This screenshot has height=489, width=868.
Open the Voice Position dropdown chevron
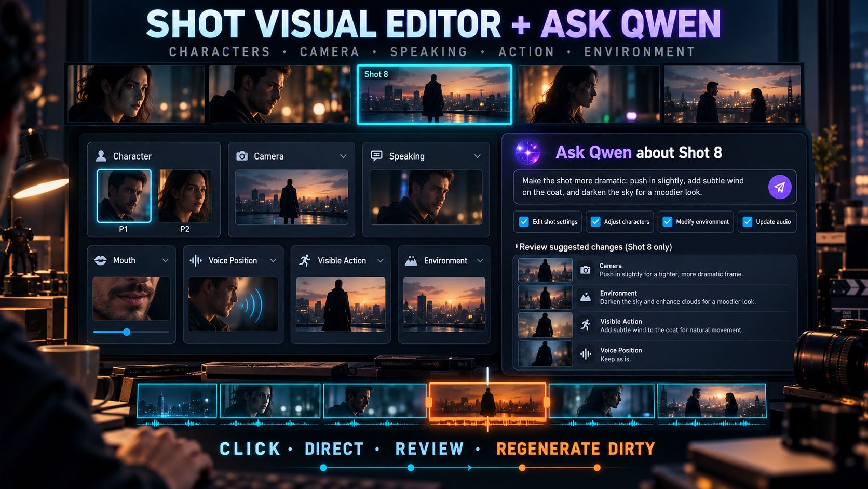tap(273, 260)
